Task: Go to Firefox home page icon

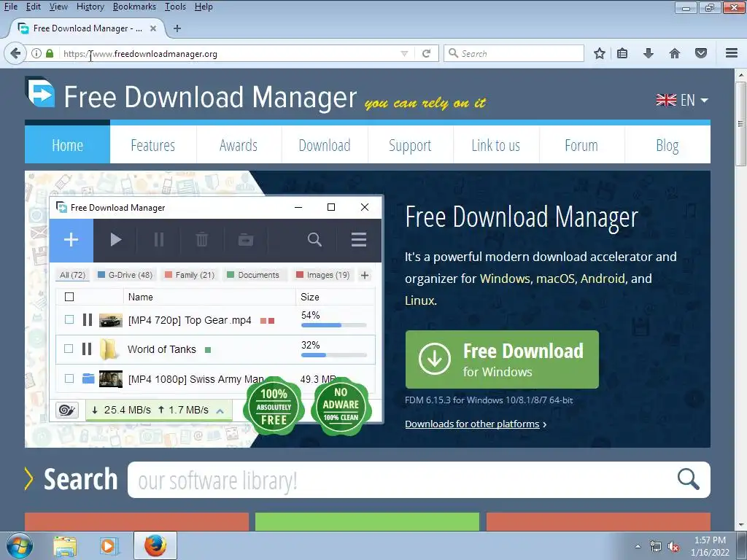Action: (675, 53)
